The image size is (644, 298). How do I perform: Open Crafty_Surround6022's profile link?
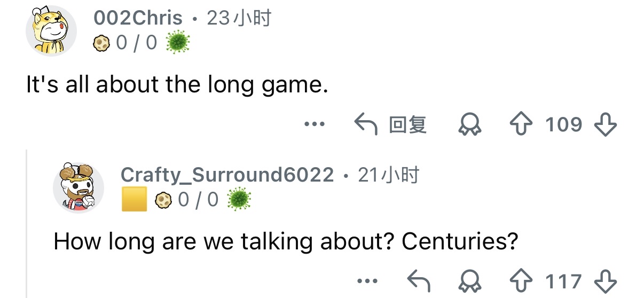[x=227, y=175]
